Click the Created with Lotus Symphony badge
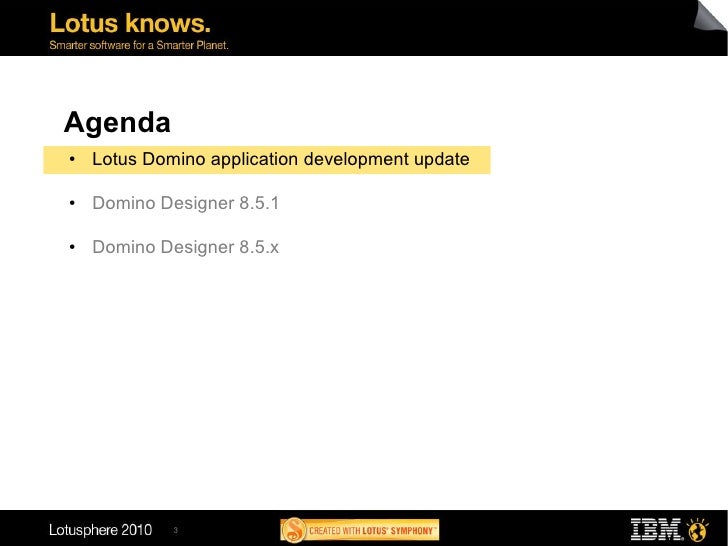The width and height of the screenshot is (728, 546). (x=359, y=530)
